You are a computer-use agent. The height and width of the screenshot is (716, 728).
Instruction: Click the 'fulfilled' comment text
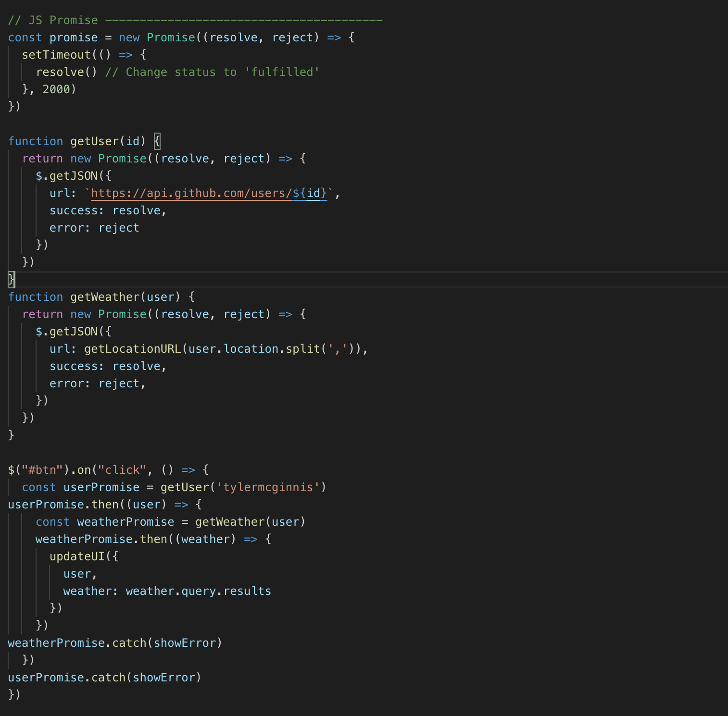point(282,72)
